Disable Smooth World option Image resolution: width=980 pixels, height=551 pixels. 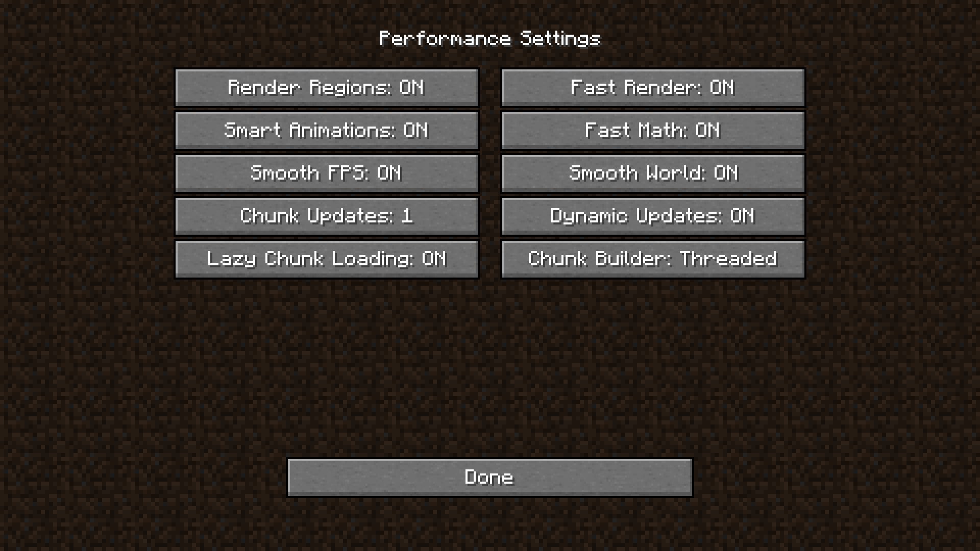[652, 173]
